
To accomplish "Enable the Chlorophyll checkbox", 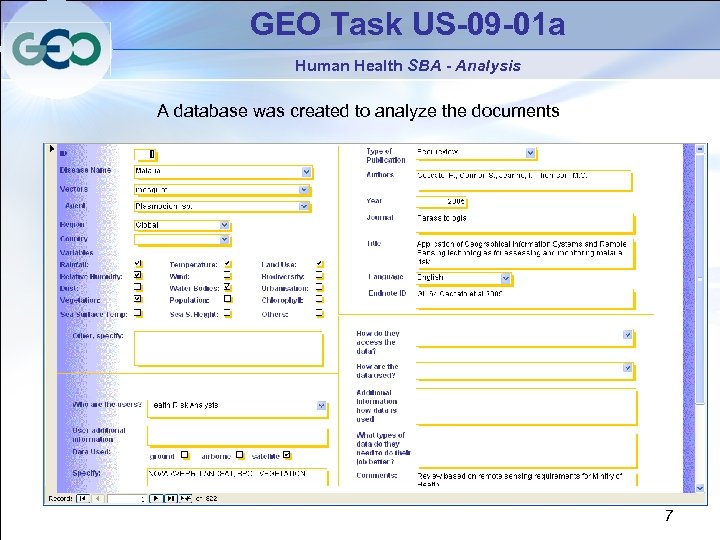I will 320,299.
